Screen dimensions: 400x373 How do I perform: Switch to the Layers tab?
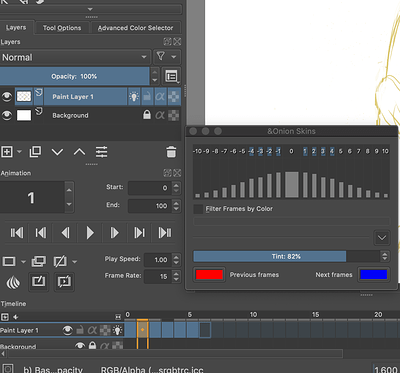[16, 28]
